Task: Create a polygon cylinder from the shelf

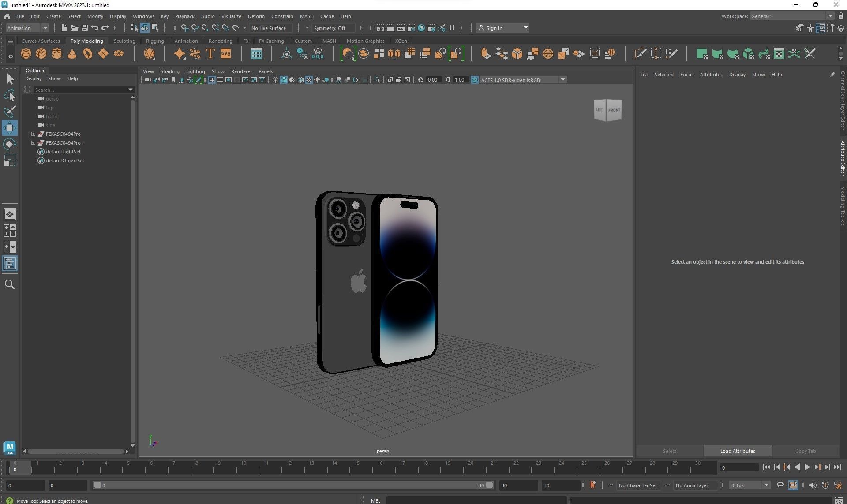Action: pyautogui.click(x=57, y=54)
